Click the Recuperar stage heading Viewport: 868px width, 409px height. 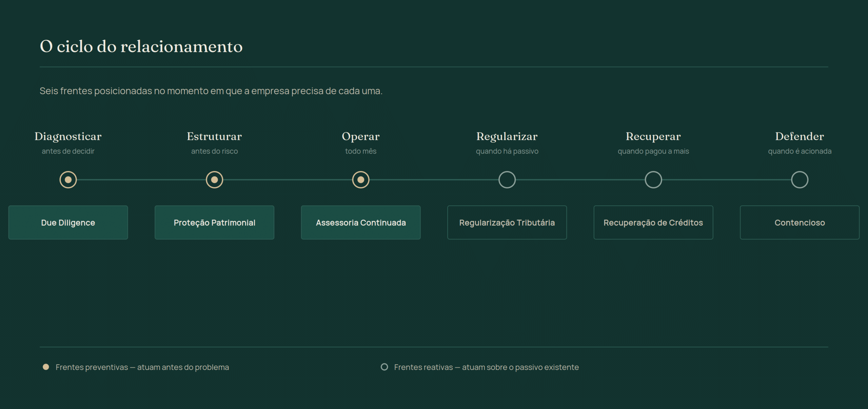653,137
